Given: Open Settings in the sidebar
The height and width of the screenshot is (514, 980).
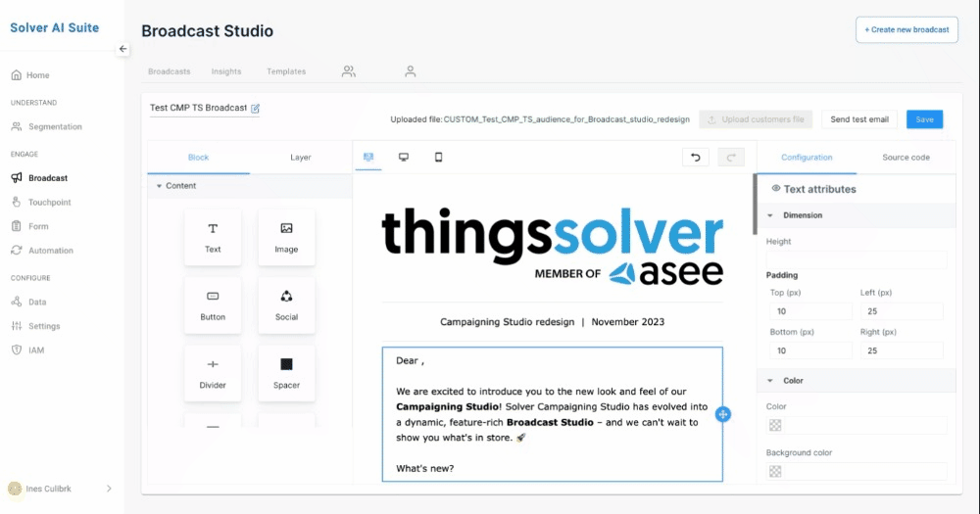Looking at the screenshot, I should (35, 326).
